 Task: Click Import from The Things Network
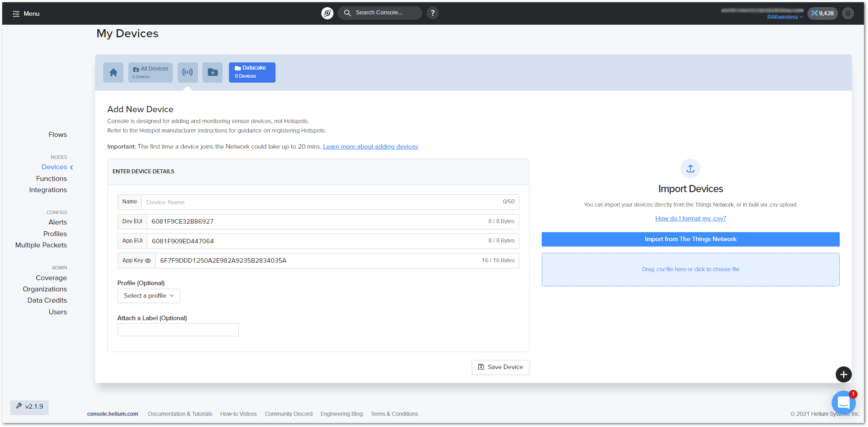click(x=690, y=239)
